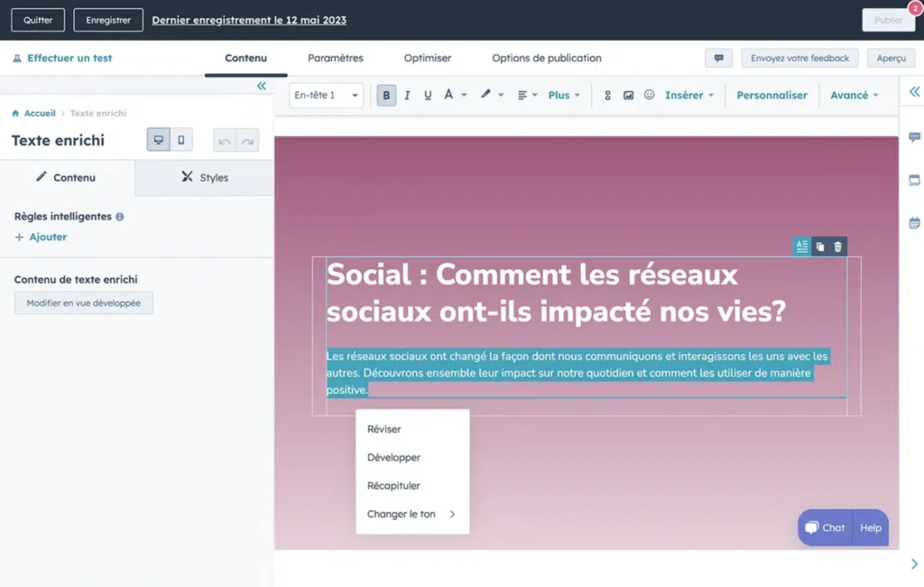Toggle bold formatting off
This screenshot has height=587, width=924.
[386, 94]
